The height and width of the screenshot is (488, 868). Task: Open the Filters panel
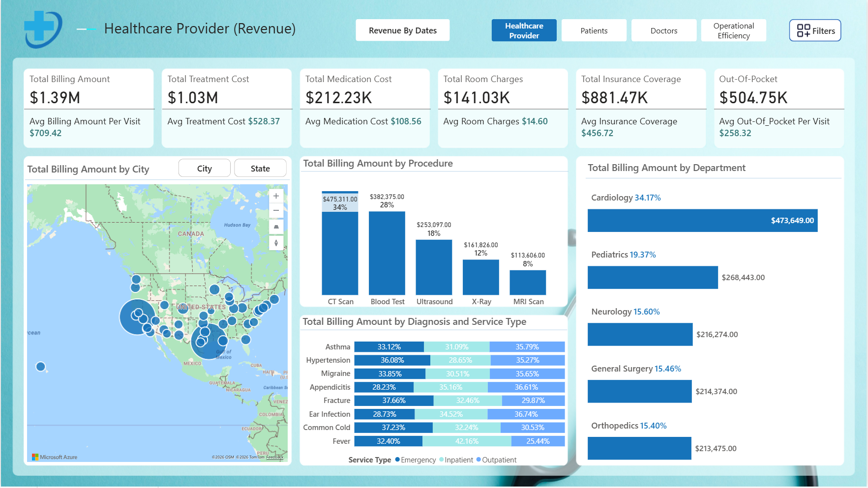click(815, 30)
